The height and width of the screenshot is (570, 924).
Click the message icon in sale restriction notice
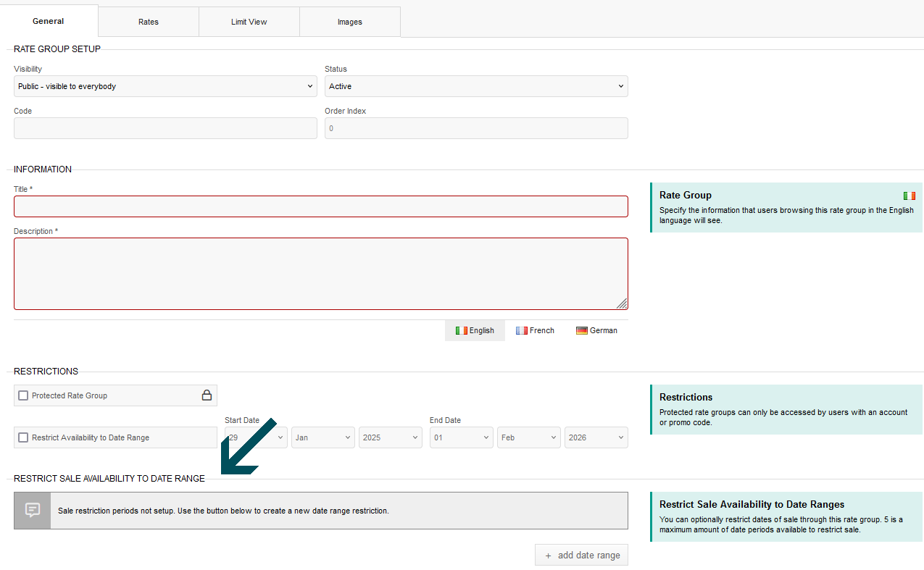(33, 511)
